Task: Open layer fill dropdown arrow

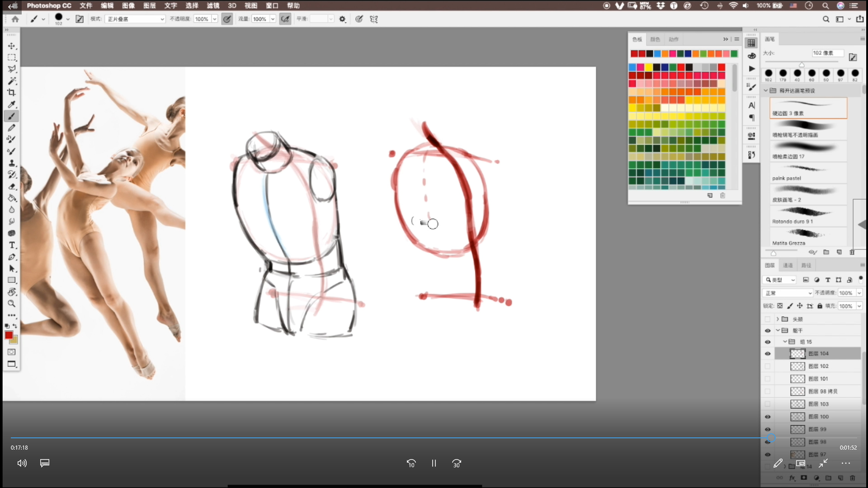Action: point(859,306)
